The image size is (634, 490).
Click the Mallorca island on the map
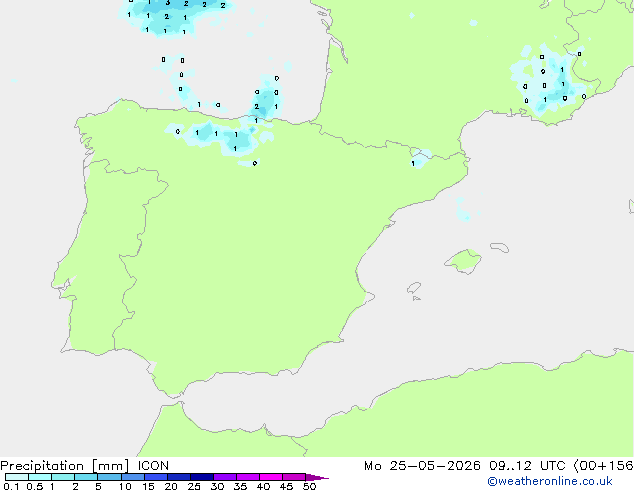463,261
